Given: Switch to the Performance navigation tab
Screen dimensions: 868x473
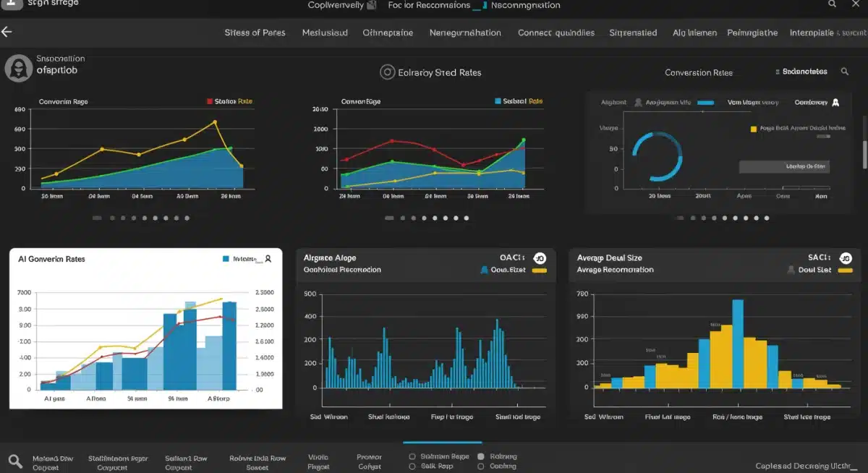Looking at the screenshot, I should pos(753,33).
